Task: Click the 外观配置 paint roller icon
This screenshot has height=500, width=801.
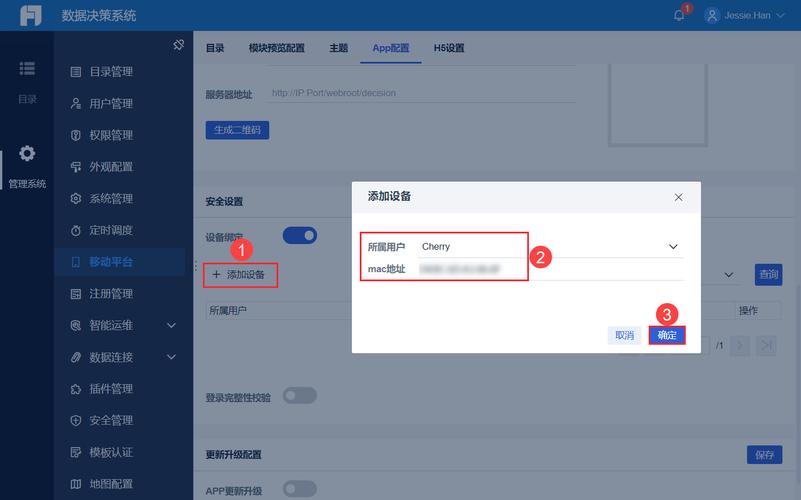Action: pos(76,167)
